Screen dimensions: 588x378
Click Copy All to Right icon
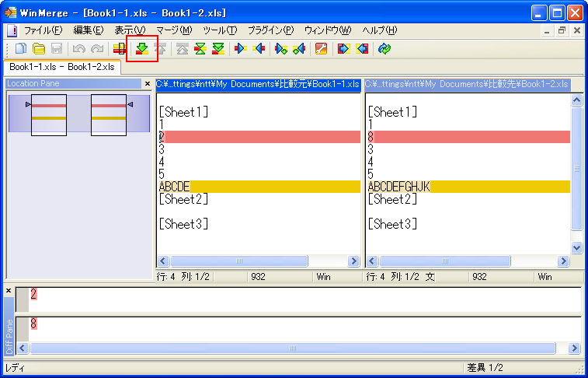coord(343,49)
